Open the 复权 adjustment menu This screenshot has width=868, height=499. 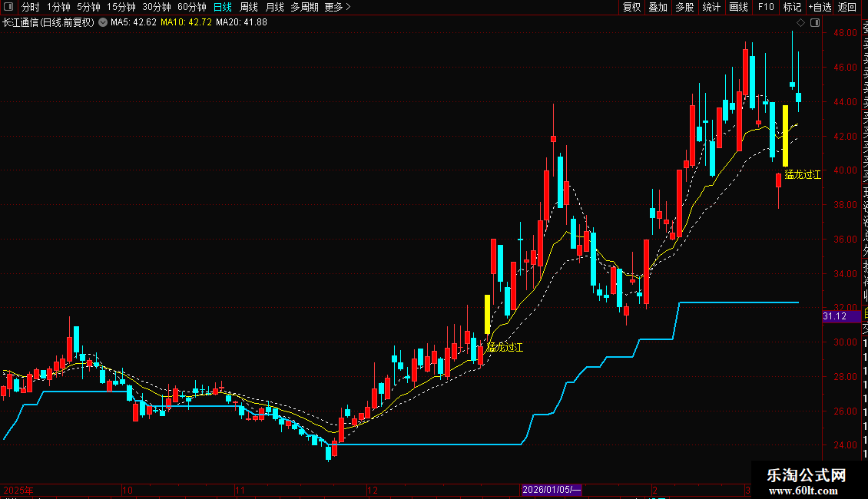tap(631, 7)
